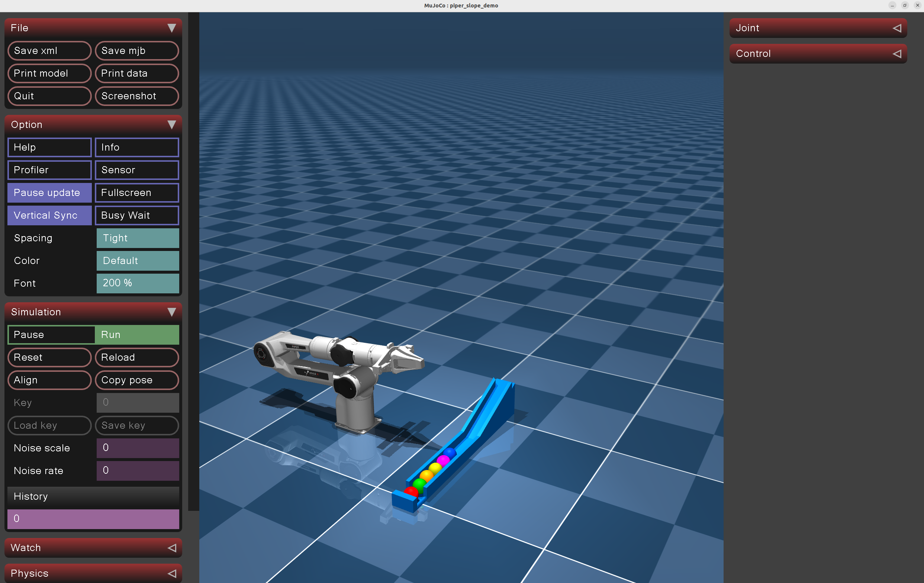Toggle Fullscreen mode
This screenshot has height=583, width=924.
pyautogui.click(x=137, y=193)
